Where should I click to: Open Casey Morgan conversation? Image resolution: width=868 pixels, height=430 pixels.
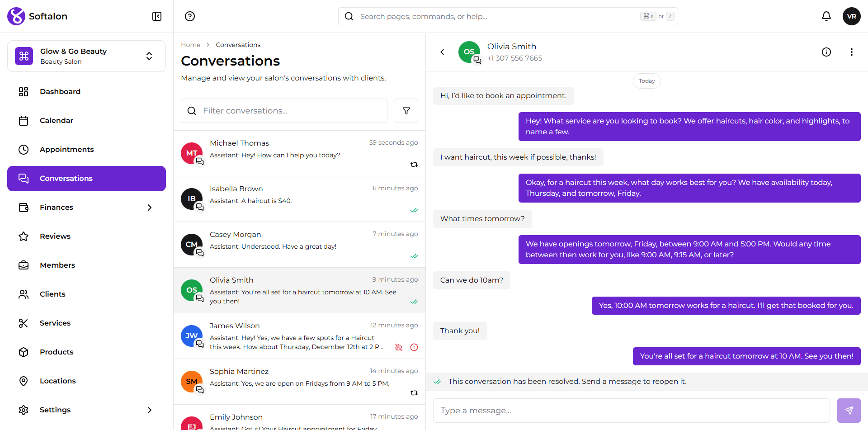point(299,245)
